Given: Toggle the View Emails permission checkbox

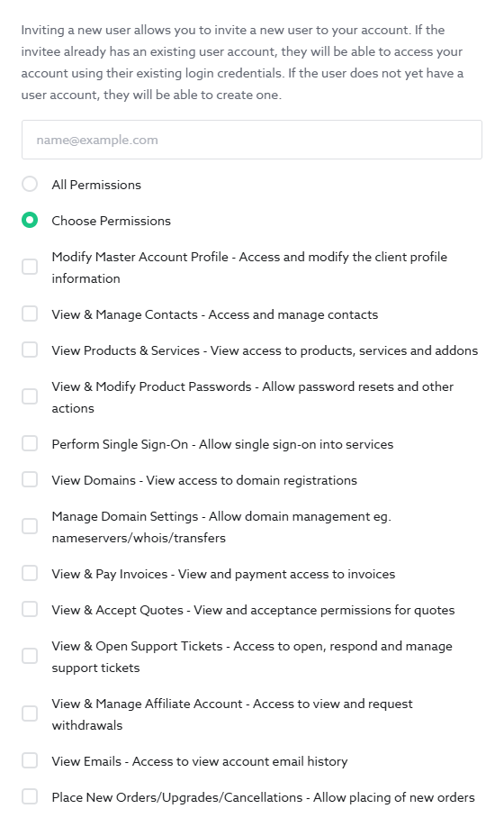Looking at the screenshot, I should [30, 760].
